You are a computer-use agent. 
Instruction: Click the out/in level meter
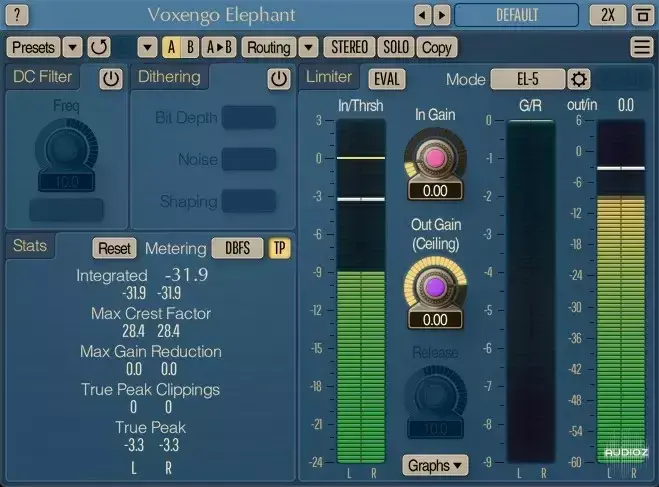tap(621, 291)
